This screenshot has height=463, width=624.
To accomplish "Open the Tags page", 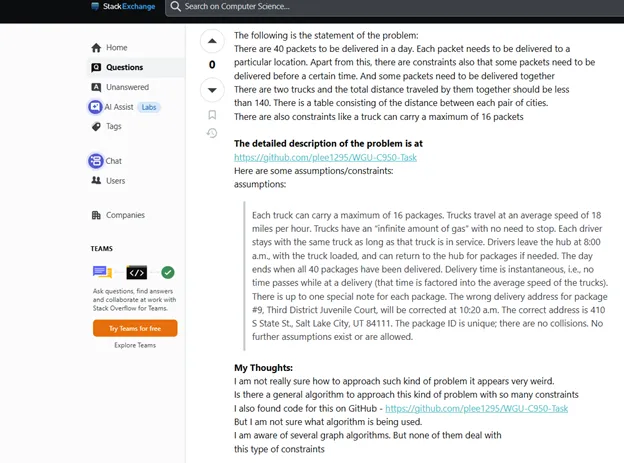I will tap(113, 126).
